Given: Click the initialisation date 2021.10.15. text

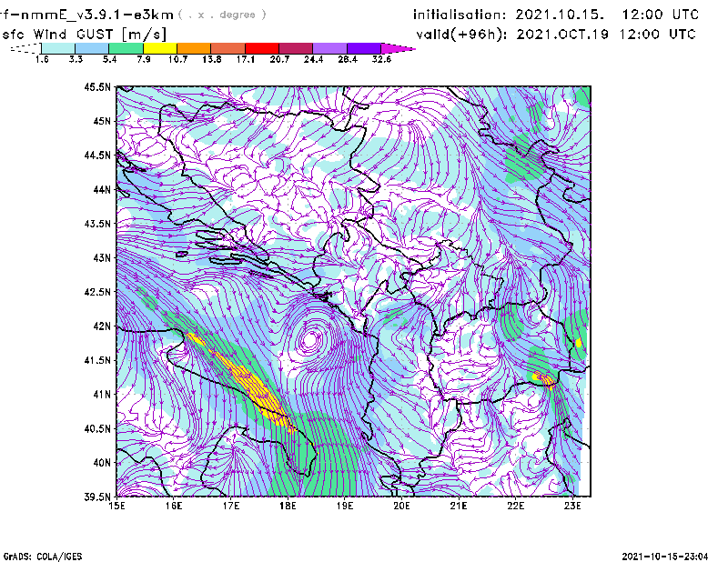Looking at the screenshot, I should (x=560, y=15).
